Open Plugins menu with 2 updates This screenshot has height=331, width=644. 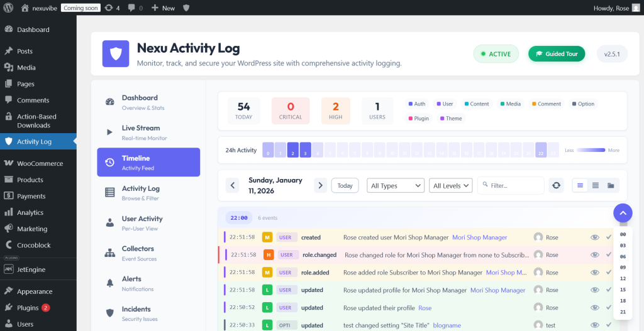[x=38, y=308]
